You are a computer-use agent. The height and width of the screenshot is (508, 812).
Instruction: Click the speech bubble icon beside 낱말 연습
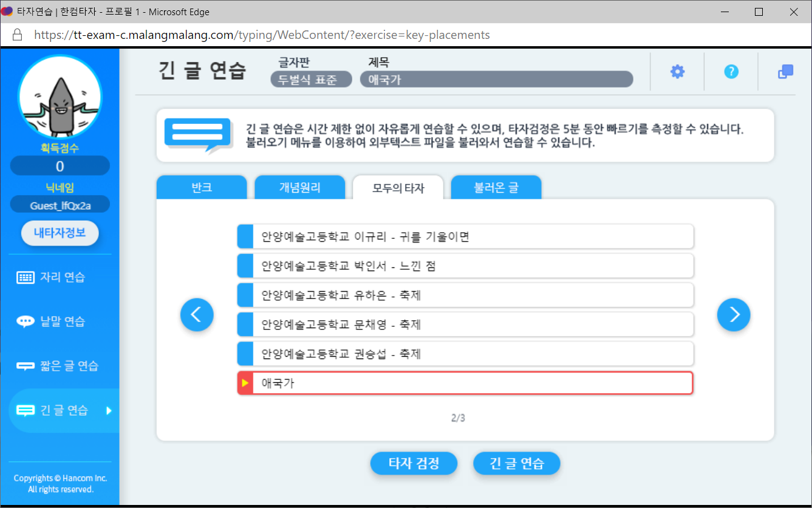[26, 322]
